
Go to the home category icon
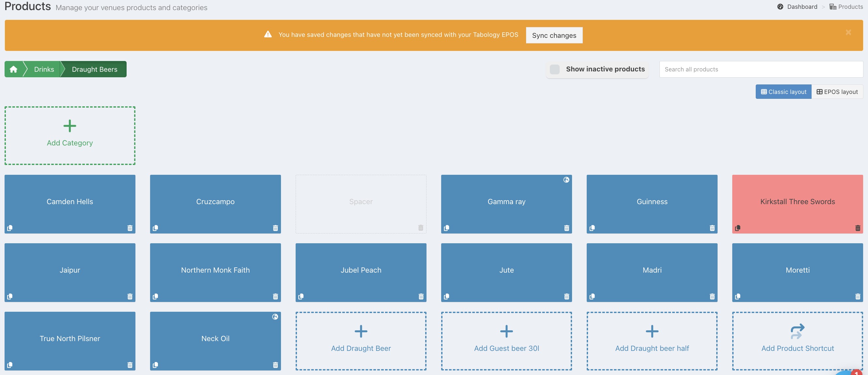[13, 69]
